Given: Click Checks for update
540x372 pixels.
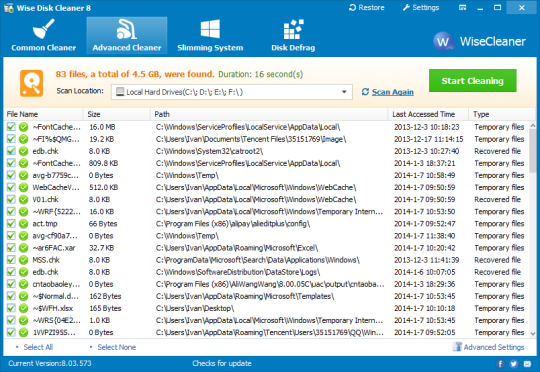Looking at the screenshot, I should coord(222,363).
